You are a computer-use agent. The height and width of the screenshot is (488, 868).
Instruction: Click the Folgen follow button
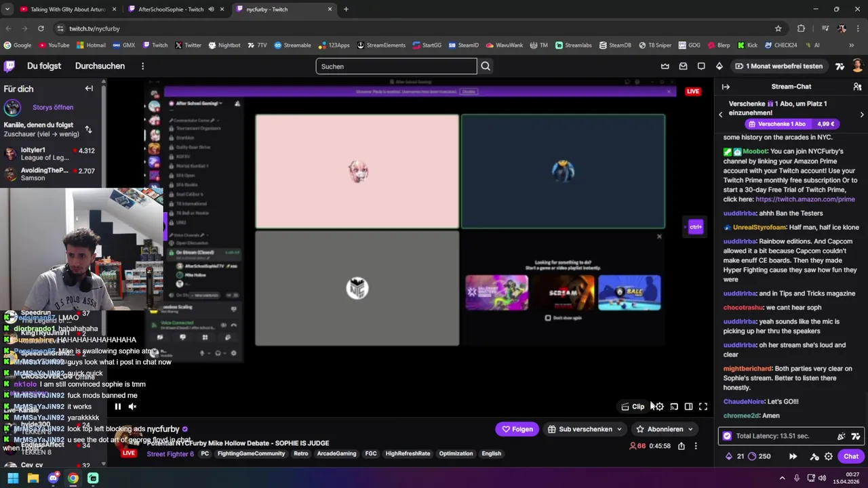tap(517, 429)
